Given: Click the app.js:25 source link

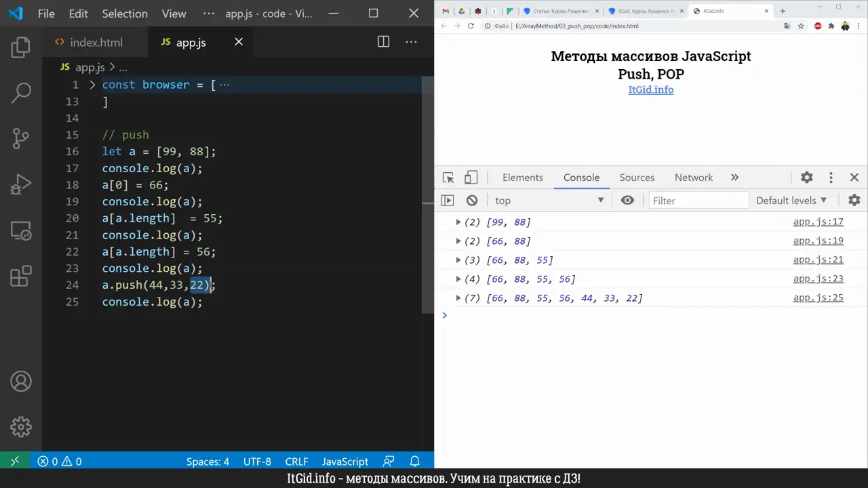Looking at the screenshot, I should (x=818, y=298).
